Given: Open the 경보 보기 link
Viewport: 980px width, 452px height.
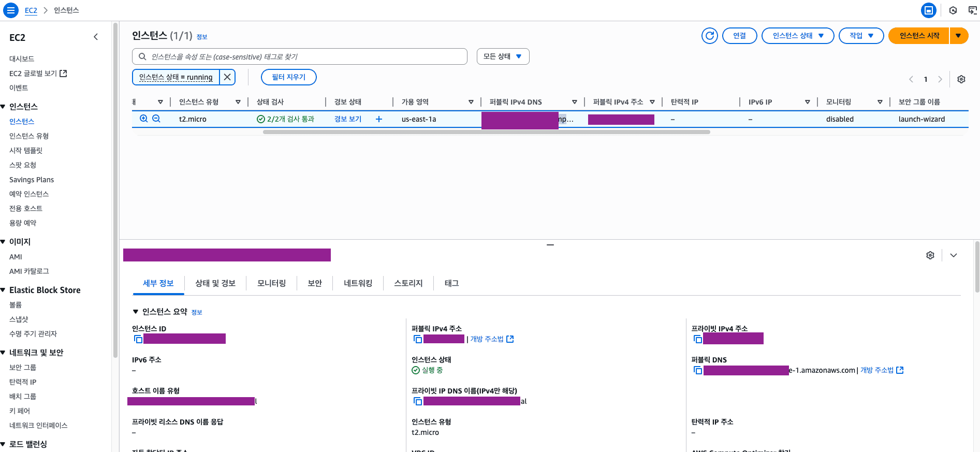Looking at the screenshot, I should click(348, 119).
